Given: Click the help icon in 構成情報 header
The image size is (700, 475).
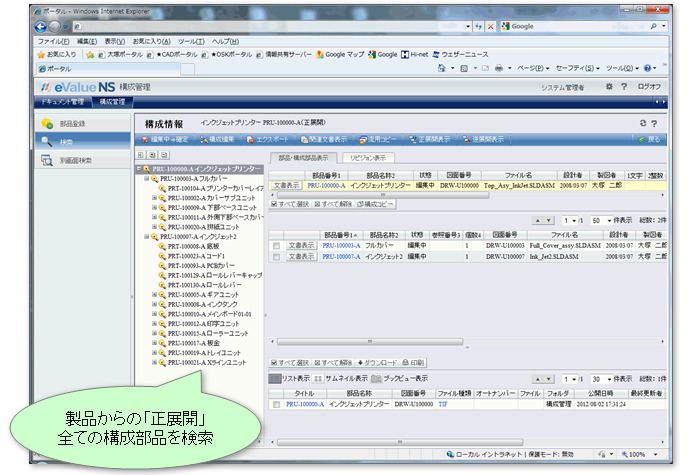Looking at the screenshot, I should [654, 123].
